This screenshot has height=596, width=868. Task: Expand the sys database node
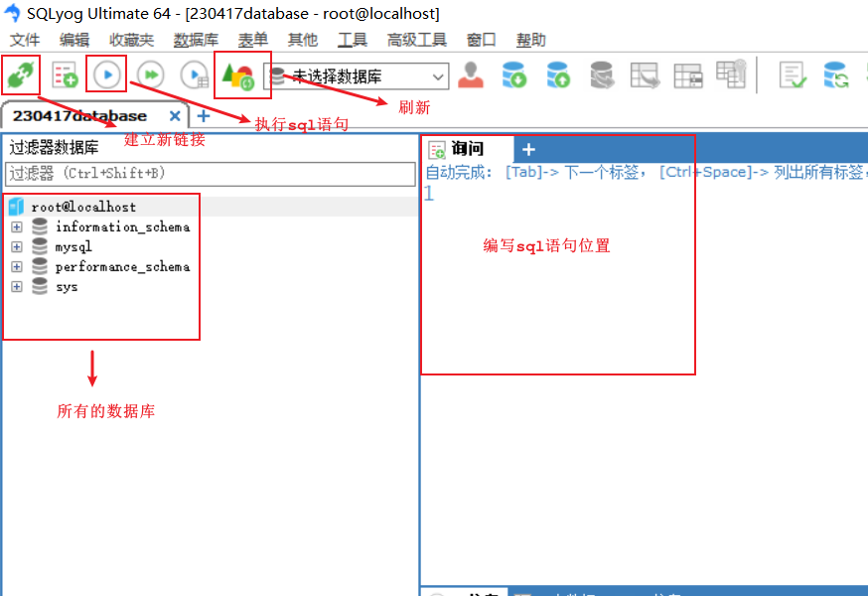[17, 287]
